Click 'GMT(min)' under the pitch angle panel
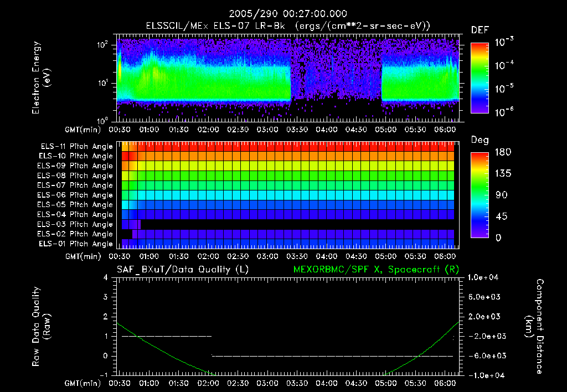 [x=83, y=257]
